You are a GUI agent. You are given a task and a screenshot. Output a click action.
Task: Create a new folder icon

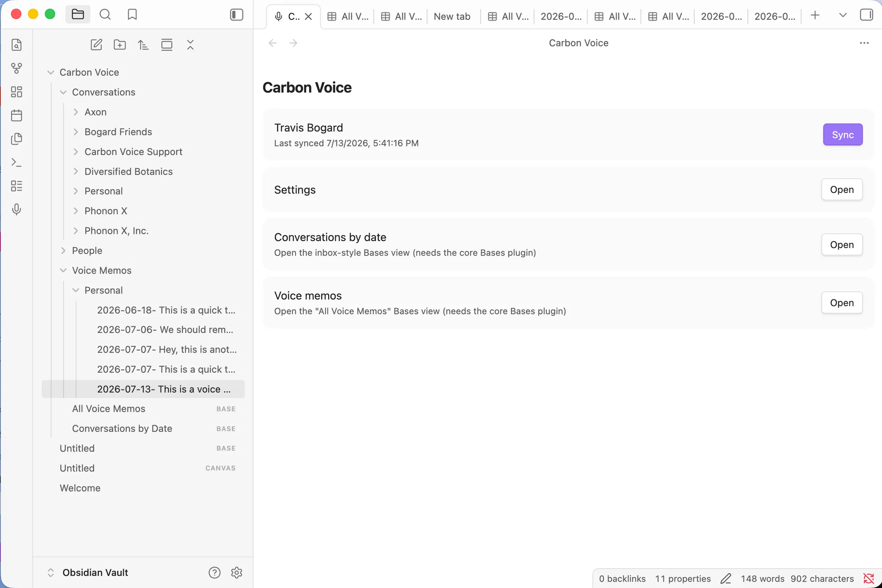point(120,45)
